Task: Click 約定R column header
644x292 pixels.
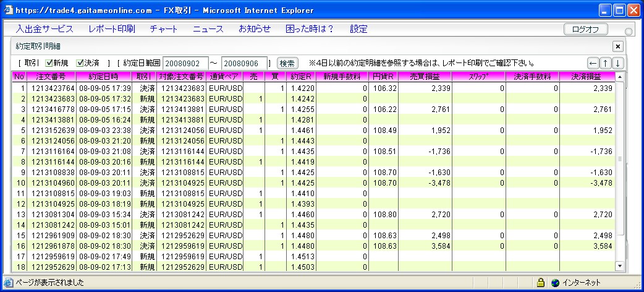Action: pyautogui.click(x=301, y=77)
